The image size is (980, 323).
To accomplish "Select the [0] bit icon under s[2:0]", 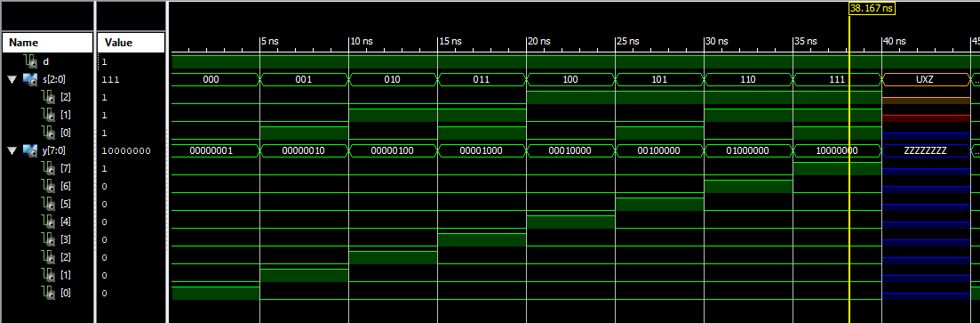I will point(47,132).
